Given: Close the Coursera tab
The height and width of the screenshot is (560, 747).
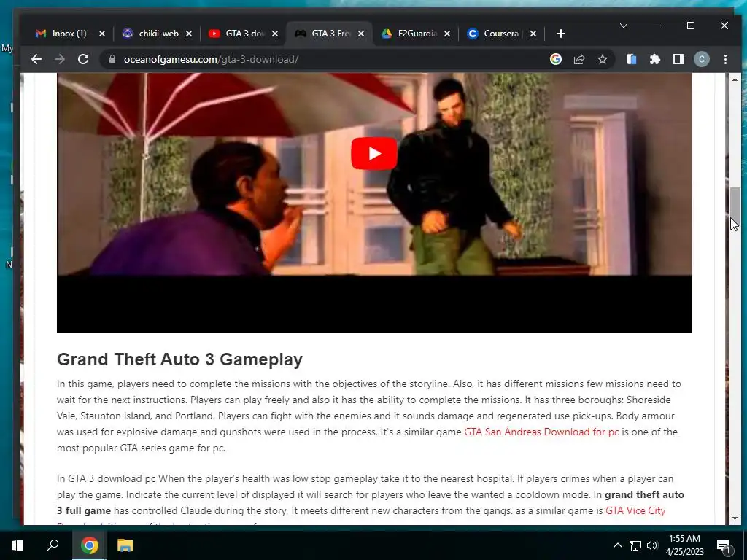Looking at the screenshot, I should click(x=533, y=34).
